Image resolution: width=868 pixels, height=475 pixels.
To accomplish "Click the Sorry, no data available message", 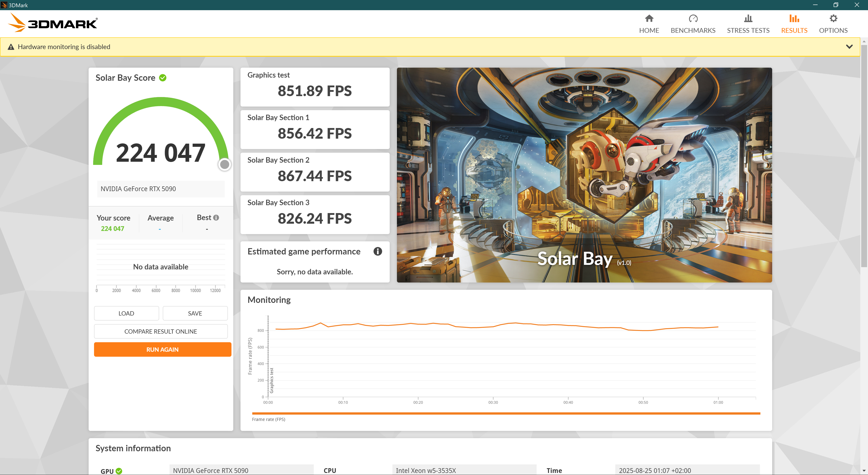I will click(315, 272).
